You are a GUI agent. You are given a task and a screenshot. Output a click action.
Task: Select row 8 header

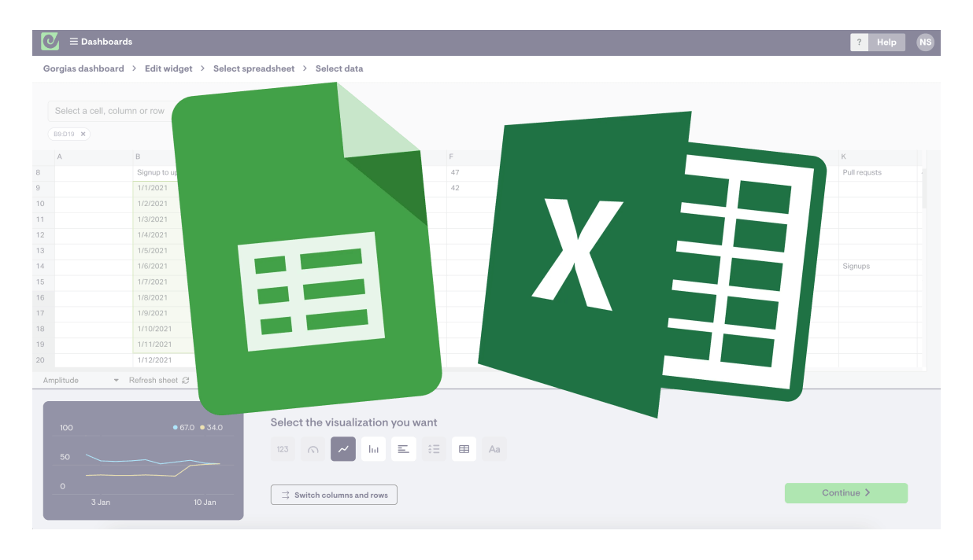[x=43, y=173]
